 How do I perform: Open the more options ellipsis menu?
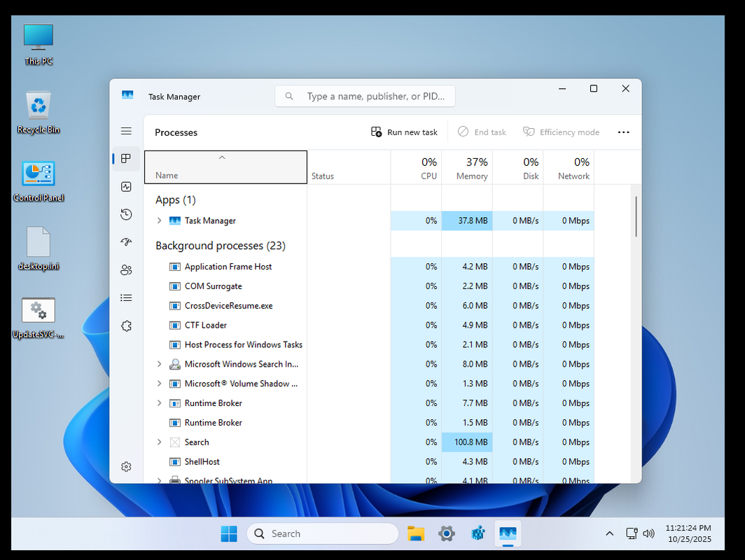[623, 132]
